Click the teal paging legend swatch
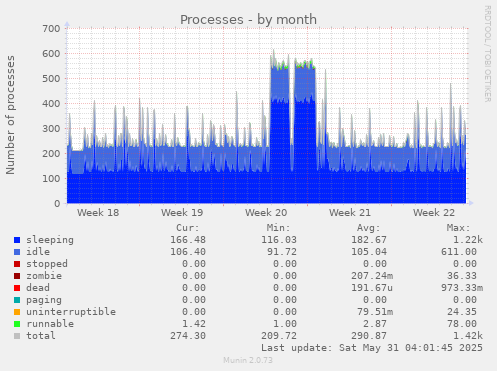The height and width of the screenshot is (371, 497). click(17, 300)
